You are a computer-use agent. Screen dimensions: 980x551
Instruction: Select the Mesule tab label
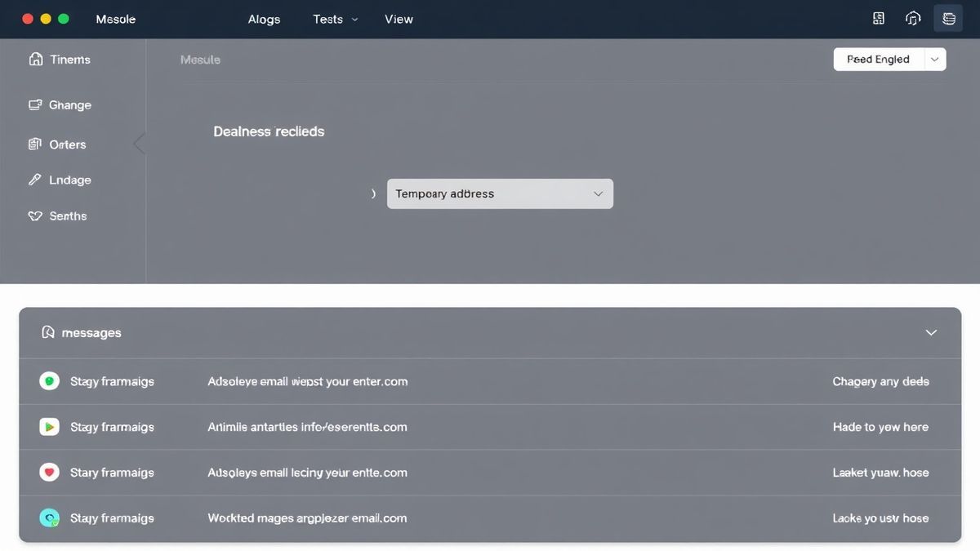[200, 60]
